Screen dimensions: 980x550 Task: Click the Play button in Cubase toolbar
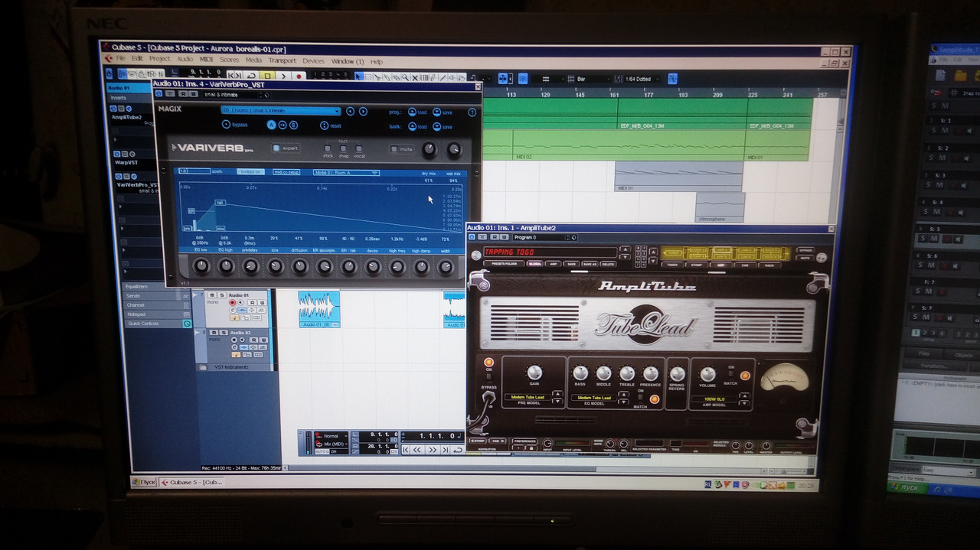pos(283,76)
